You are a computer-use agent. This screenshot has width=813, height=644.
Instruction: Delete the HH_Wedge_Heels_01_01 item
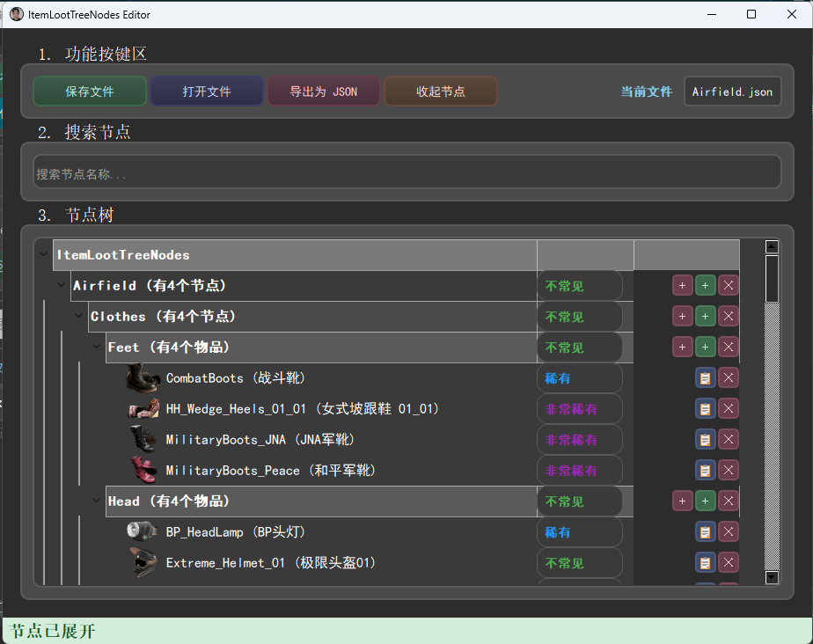(728, 408)
